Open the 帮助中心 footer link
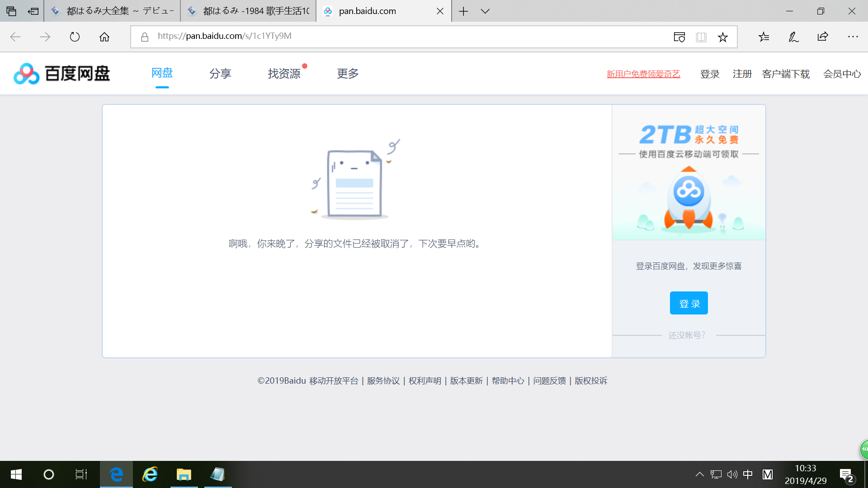Image resolution: width=868 pixels, height=488 pixels. 508,381
